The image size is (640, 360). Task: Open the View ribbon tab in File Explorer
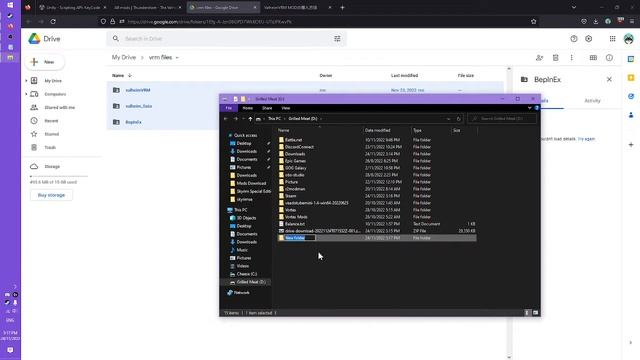coord(286,108)
